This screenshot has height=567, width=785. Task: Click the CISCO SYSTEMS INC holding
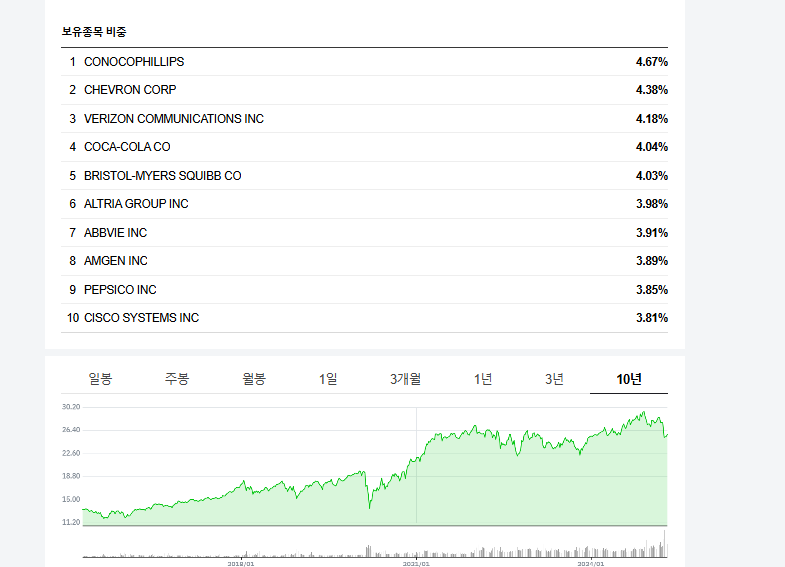[141, 318]
